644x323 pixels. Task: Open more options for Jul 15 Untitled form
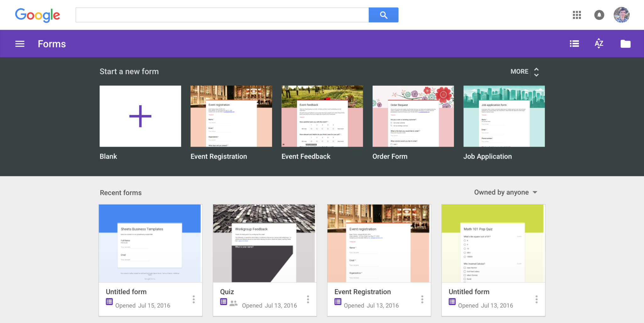click(194, 299)
